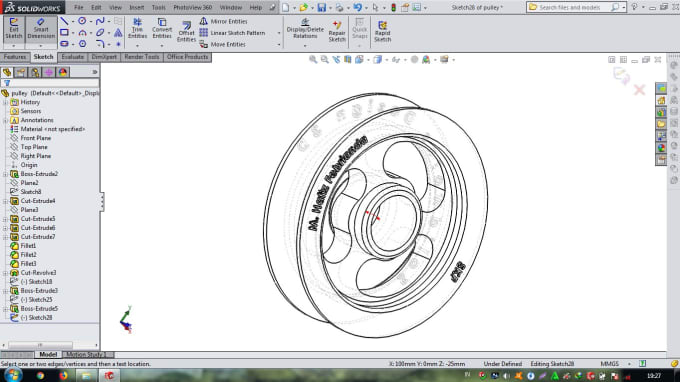
Task: Open the DisplayManager tab
Action: [63, 72]
